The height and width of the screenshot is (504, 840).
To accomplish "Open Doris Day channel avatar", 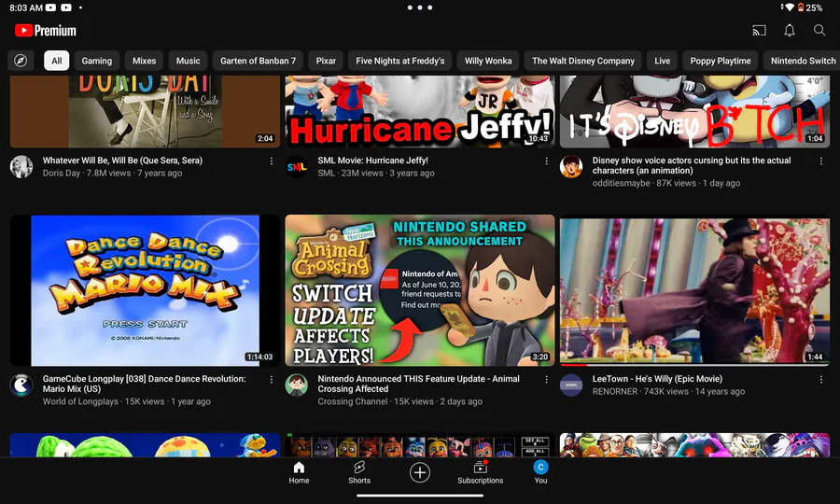I will 21,166.
